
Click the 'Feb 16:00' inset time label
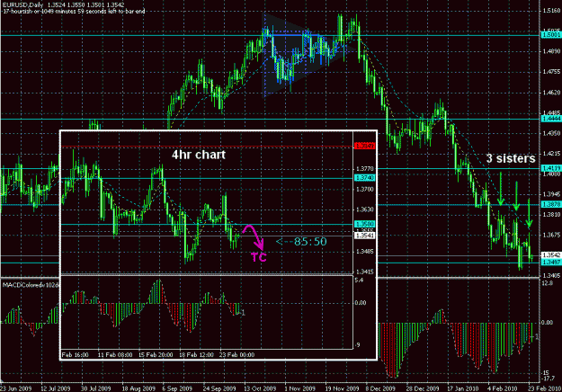pyautogui.click(x=75, y=355)
